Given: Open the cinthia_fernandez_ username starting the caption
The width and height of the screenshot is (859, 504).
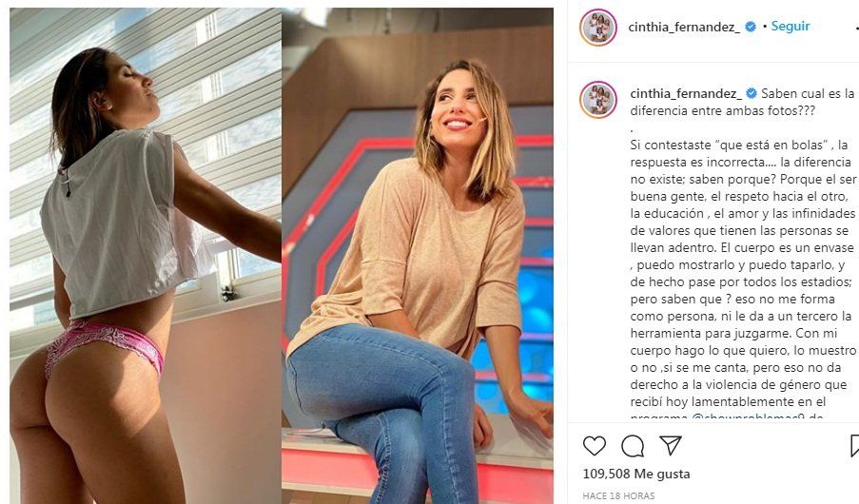Looking at the screenshot, I should click(686, 94).
